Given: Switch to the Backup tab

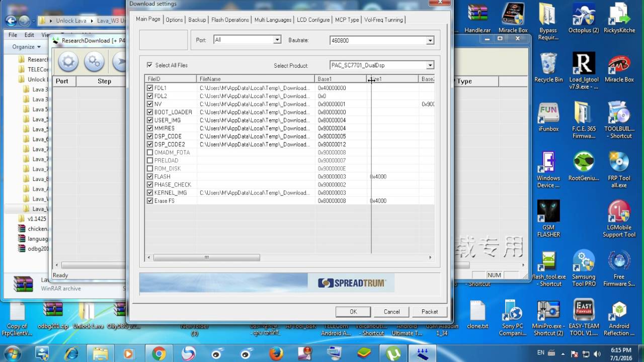Looking at the screenshot, I should coord(197,20).
